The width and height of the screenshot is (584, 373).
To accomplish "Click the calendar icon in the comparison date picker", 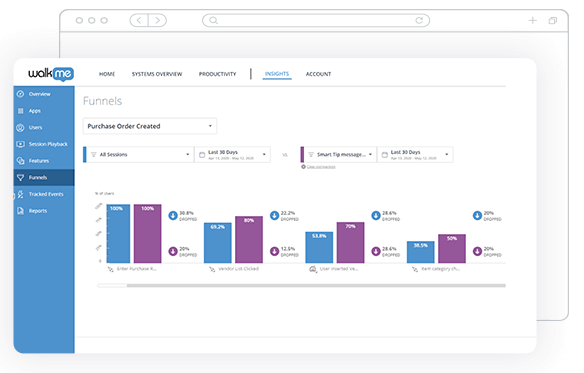I will 385,155.
